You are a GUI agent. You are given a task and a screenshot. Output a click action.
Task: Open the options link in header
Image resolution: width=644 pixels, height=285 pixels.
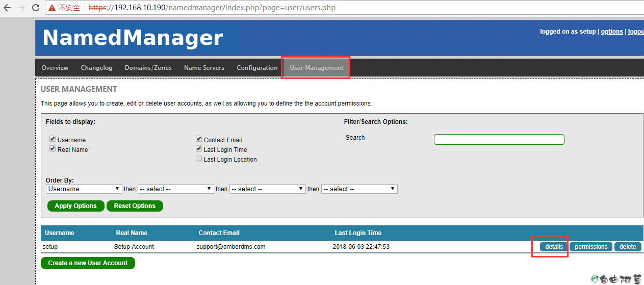point(612,32)
